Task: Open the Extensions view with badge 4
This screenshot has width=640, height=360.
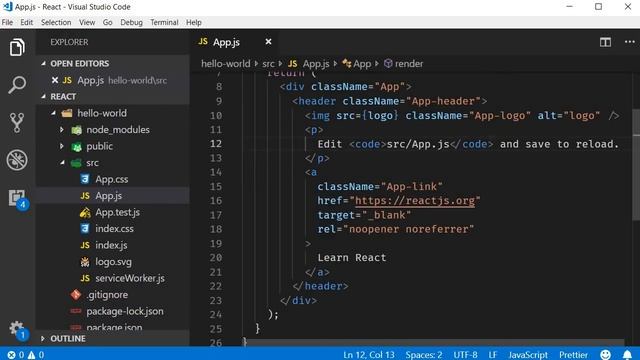Action: (x=18, y=199)
